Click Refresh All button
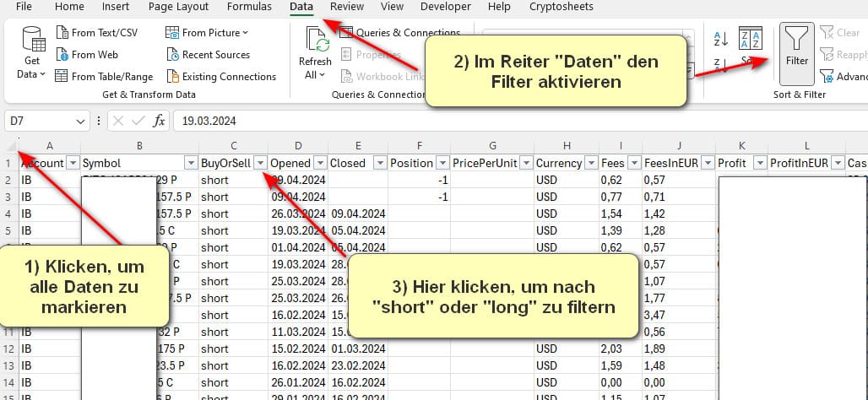868x400 pixels. [x=315, y=54]
